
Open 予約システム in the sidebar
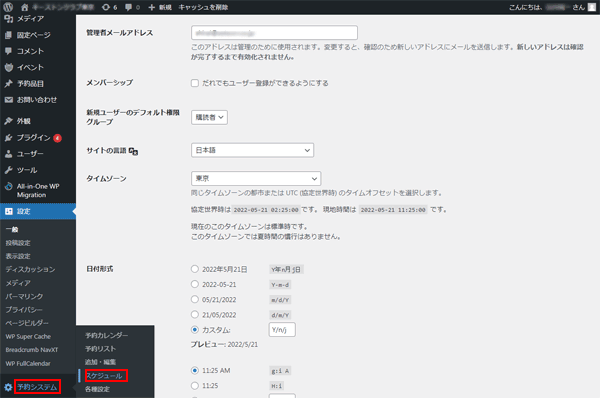point(37,387)
